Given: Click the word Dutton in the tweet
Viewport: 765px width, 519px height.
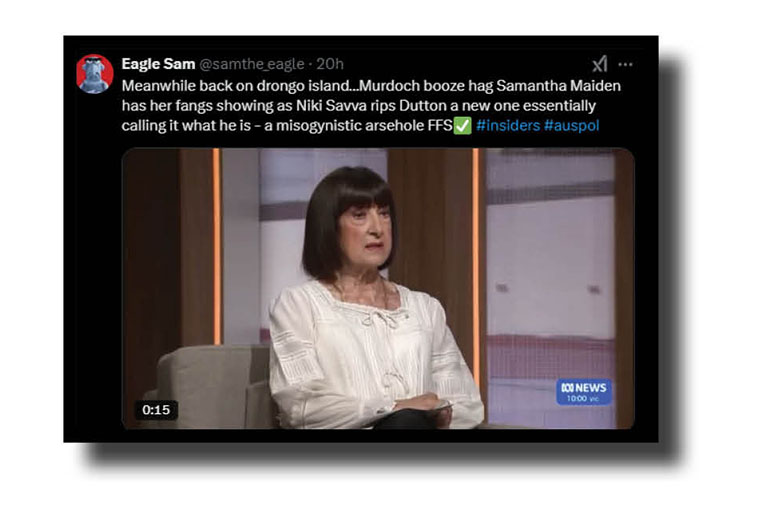Looking at the screenshot, I should pyautogui.click(x=423, y=106).
